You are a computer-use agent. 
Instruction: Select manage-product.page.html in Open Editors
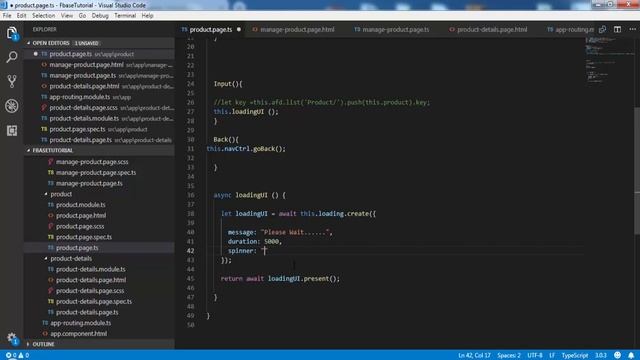point(99,64)
